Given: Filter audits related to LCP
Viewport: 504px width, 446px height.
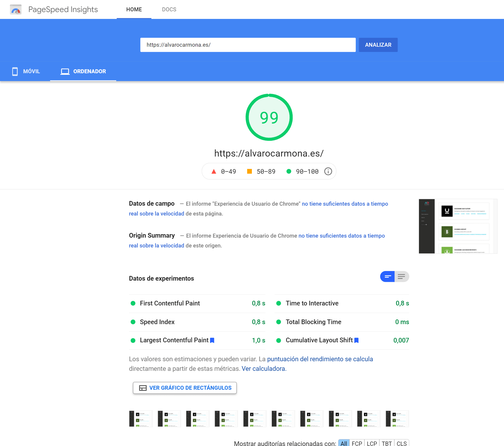Looking at the screenshot, I should click(372, 443).
